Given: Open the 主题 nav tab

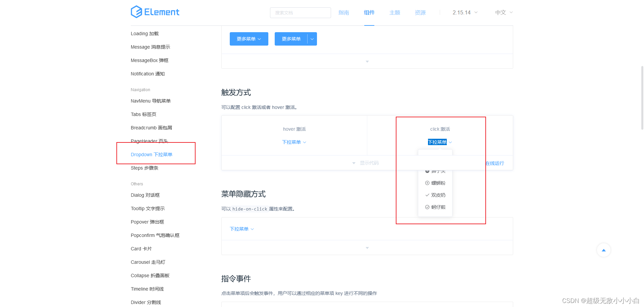Looking at the screenshot, I should click(x=395, y=12).
